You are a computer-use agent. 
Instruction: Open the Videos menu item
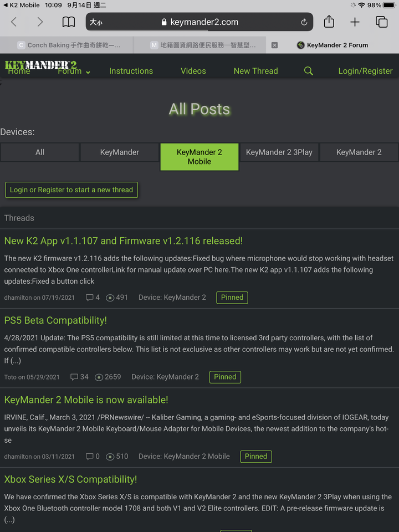193,71
